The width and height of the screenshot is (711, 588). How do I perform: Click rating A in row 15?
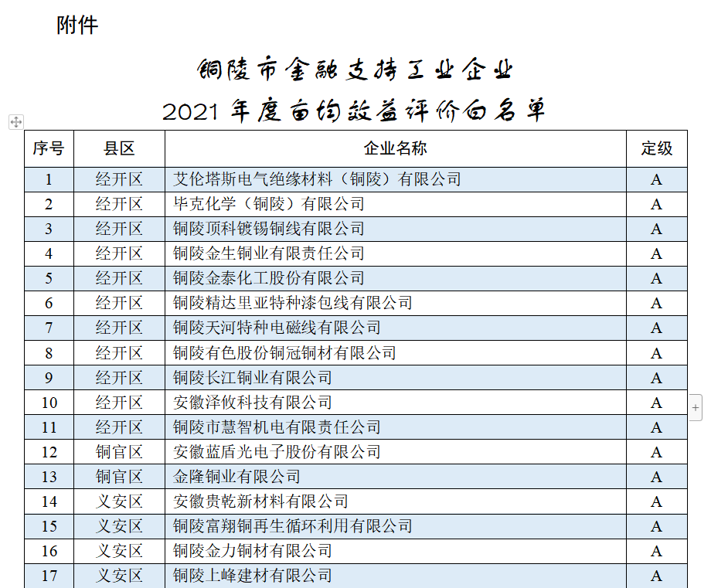(x=657, y=526)
